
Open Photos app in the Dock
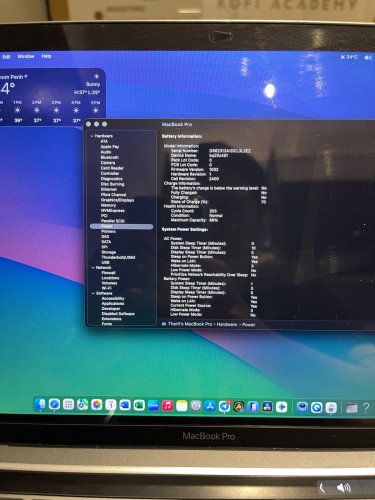97,405
